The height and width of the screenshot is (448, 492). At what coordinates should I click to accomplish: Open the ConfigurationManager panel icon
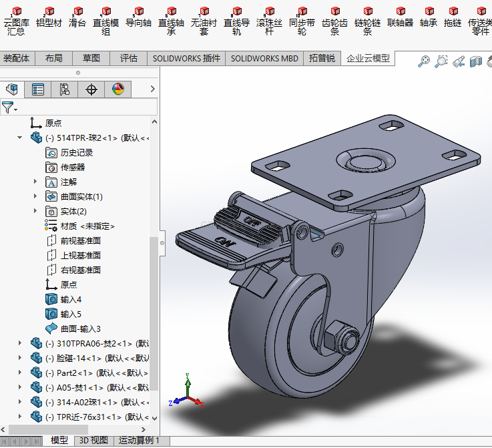pyautogui.click(x=65, y=89)
